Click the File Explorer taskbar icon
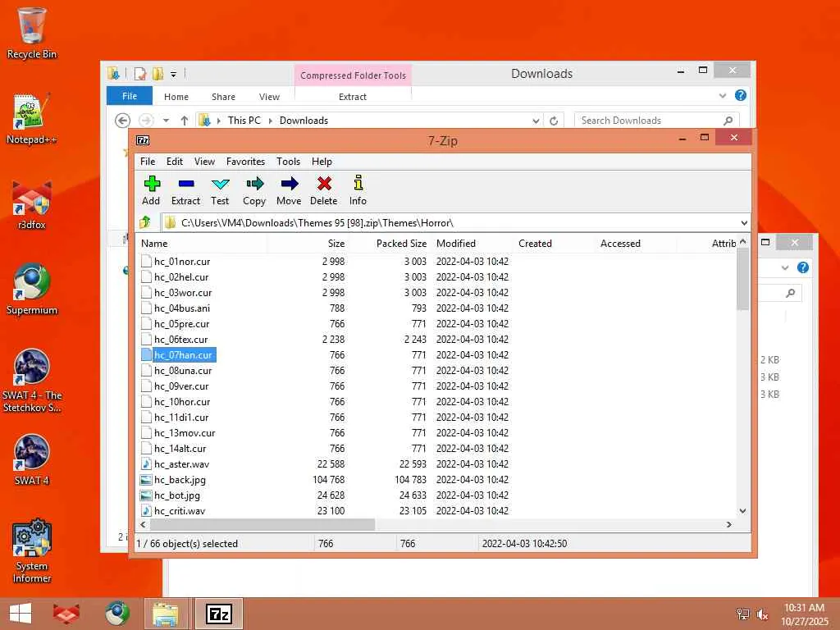 click(x=166, y=614)
